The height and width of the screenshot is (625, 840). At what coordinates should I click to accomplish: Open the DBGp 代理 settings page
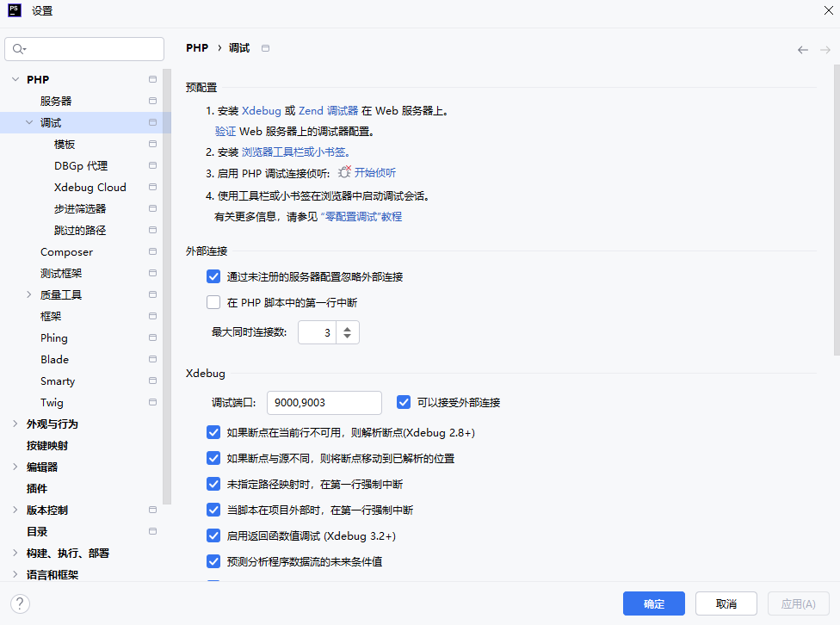[81, 165]
